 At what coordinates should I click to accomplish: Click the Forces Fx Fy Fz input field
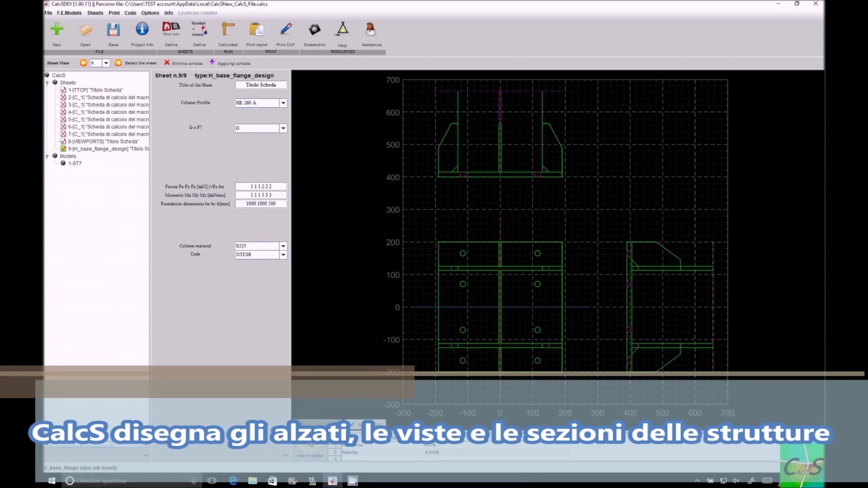click(x=260, y=186)
